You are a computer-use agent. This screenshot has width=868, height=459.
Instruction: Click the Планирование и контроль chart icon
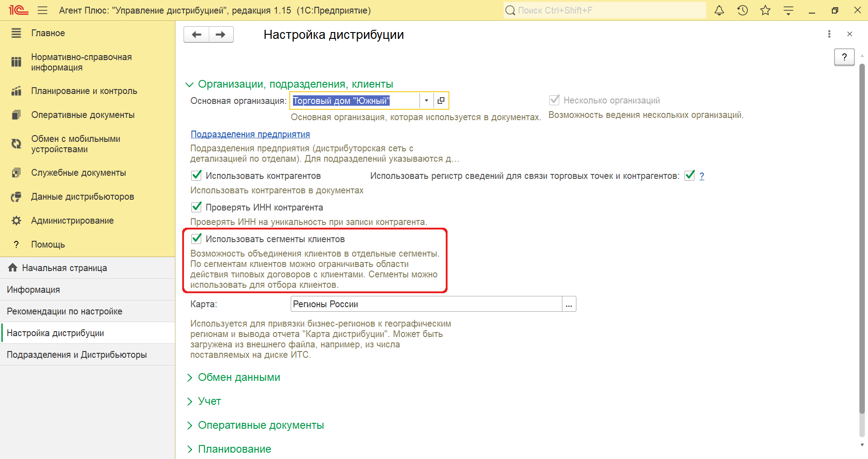[x=16, y=91]
